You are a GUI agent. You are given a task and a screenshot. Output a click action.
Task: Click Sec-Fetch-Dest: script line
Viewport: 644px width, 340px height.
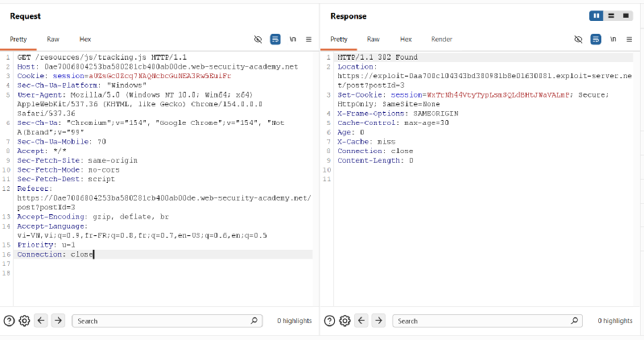click(x=66, y=179)
